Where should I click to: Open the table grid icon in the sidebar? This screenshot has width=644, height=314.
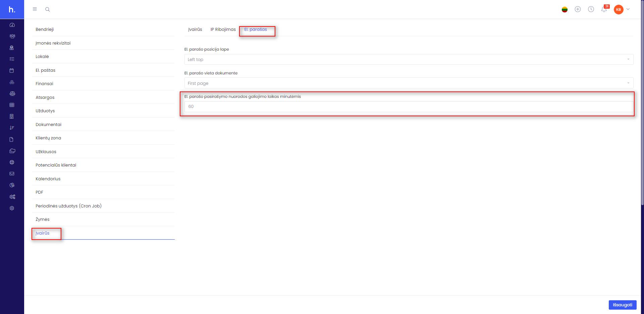[12, 105]
